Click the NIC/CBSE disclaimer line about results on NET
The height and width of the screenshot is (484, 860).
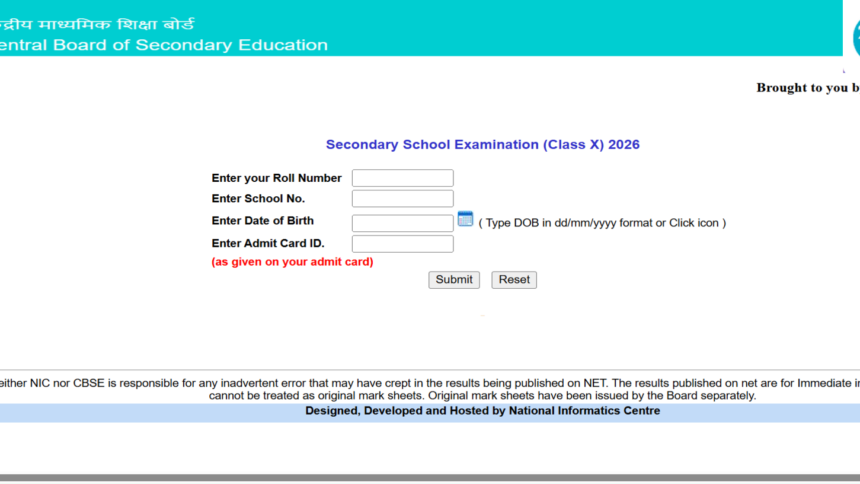(x=430, y=383)
